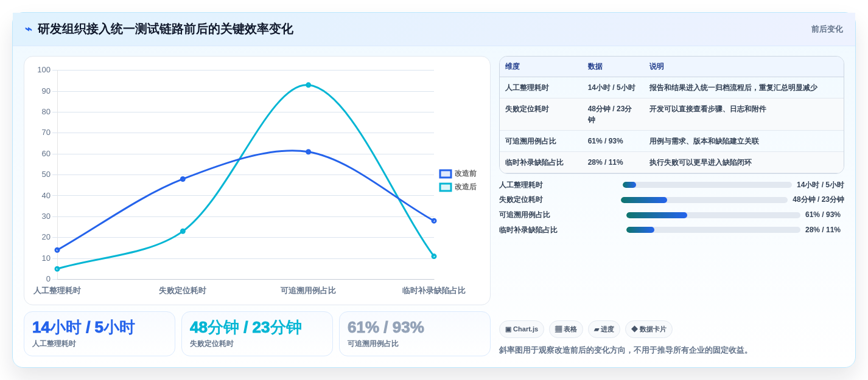The height and width of the screenshot is (380, 868).
Task: Open the 48分钟 / 23分钟 data card
Action: point(257,334)
